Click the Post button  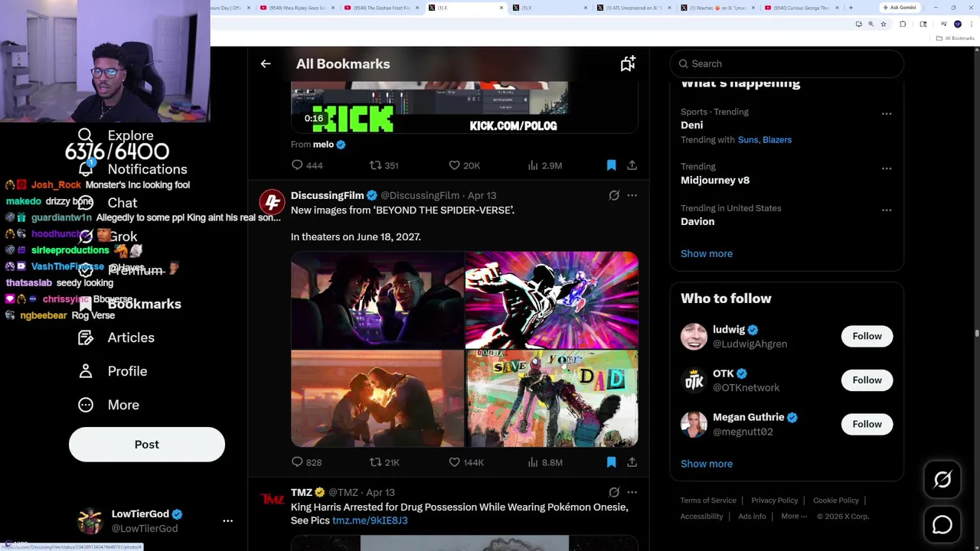147,445
